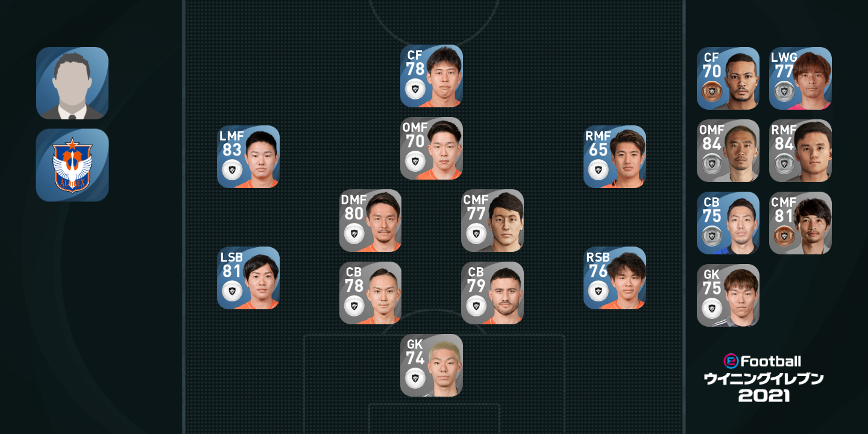The height and width of the screenshot is (434, 868).
Task: Select the CF 78 player card
Action: click(x=432, y=76)
